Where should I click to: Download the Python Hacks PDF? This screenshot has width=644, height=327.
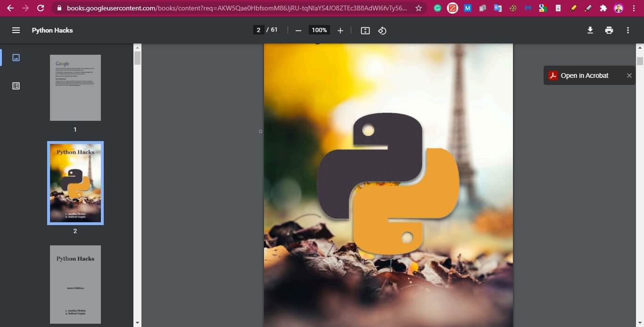590,30
